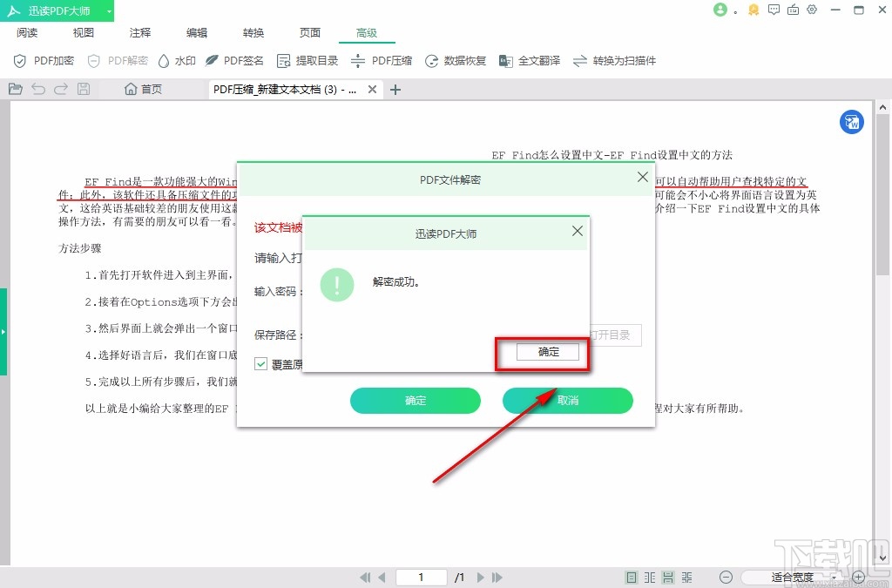Expand the collapsed left side panel

(x=4, y=331)
